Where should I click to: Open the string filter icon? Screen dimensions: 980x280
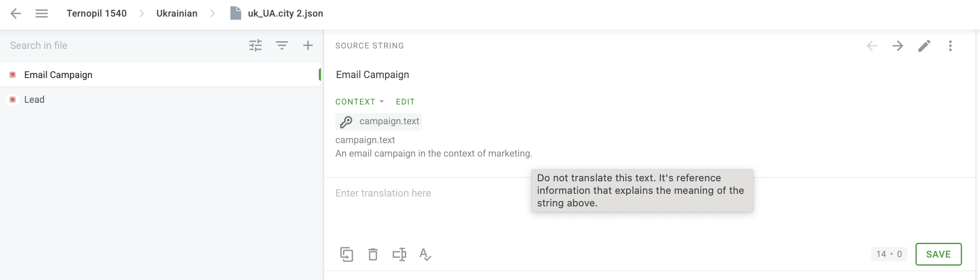(x=282, y=45)
